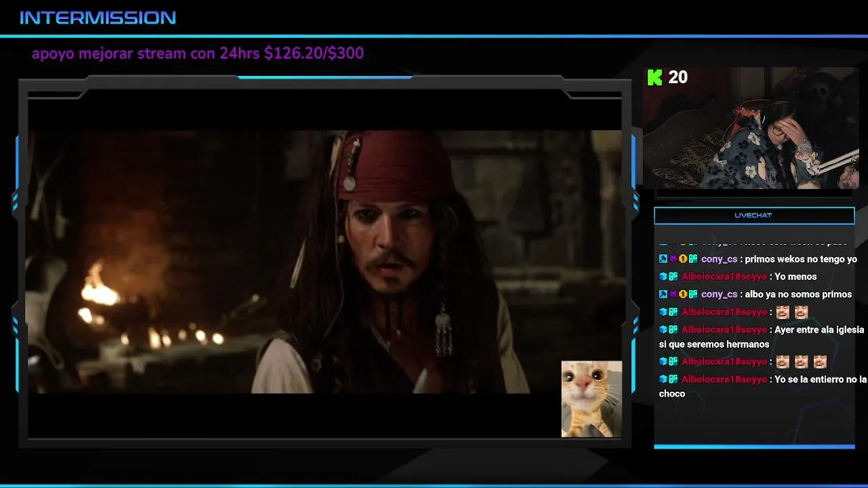Click the orange cat image overlay

click(591, 399)
